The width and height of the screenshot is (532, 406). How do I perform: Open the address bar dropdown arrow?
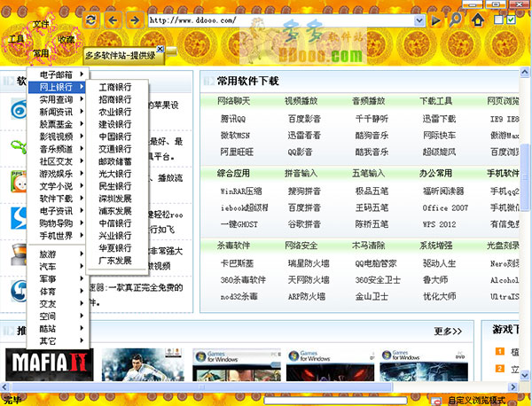pyautogui.click(x=419, y=20)
